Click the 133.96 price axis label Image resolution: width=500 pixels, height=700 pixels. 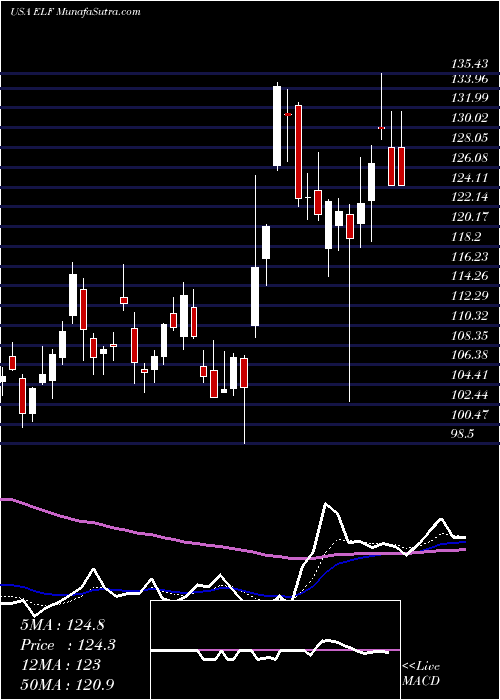(470, 79)
